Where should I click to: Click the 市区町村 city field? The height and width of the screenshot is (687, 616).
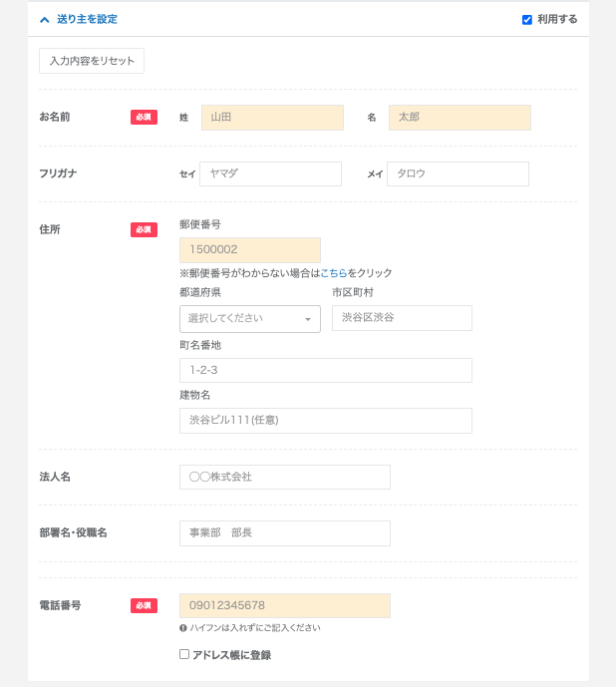[403, 318]
